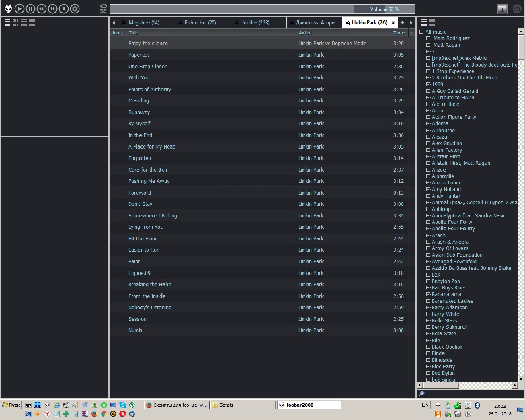Open the column header dropdown arrow

(x=411, y=33)
